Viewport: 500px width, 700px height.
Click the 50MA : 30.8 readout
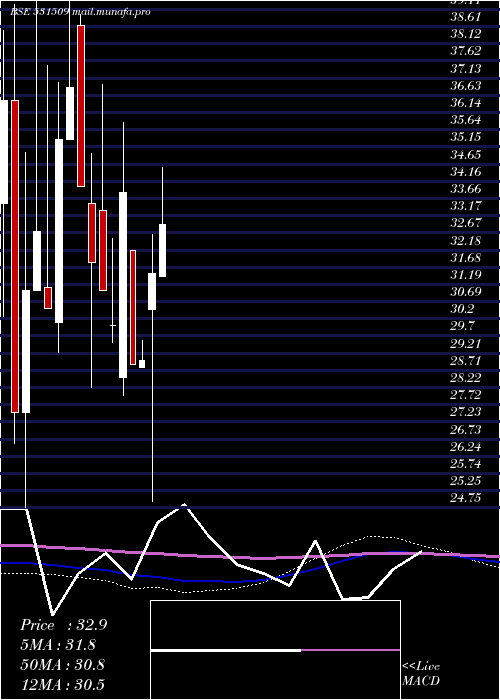coord(62,665)
